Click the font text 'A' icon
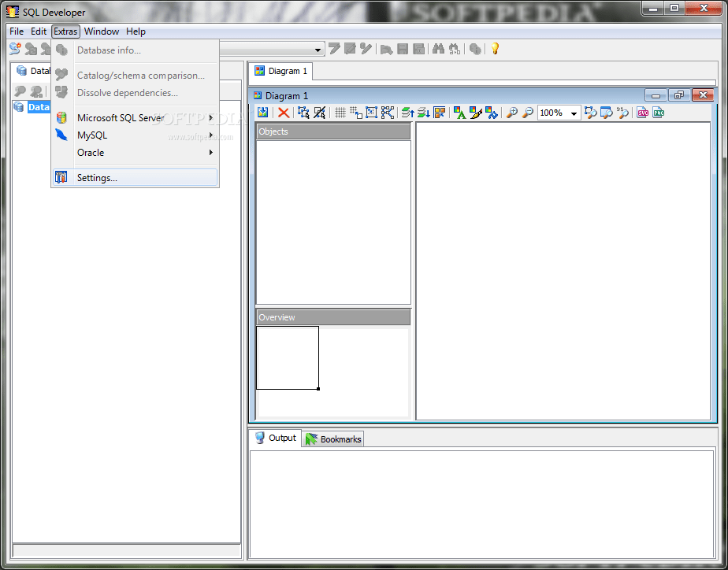 [x=459, y=113]
